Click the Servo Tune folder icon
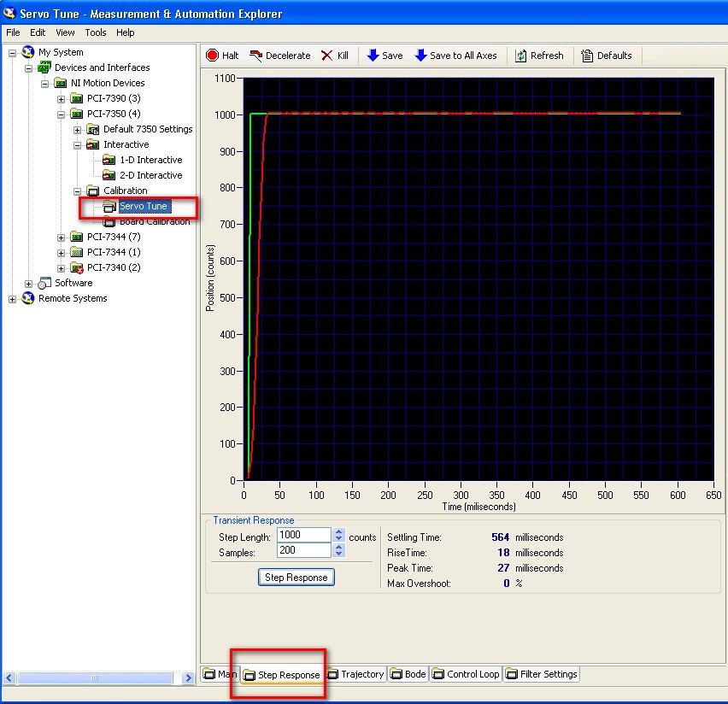The width and height of the screenshot is (728, 704). tap(109, 206)
